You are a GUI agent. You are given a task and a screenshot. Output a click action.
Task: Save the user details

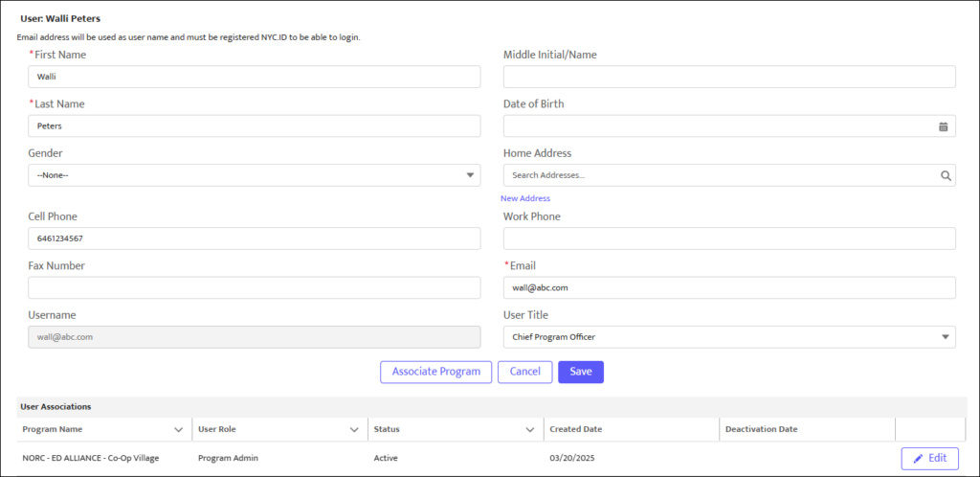[581, 372]
